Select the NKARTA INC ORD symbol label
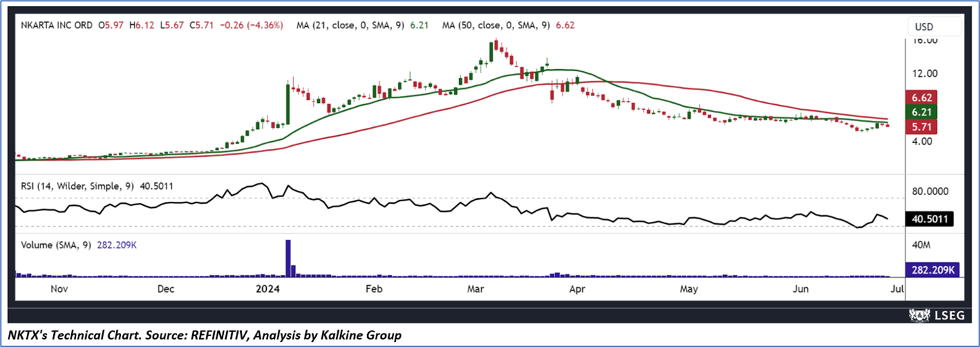 click(x=55, y=26)
